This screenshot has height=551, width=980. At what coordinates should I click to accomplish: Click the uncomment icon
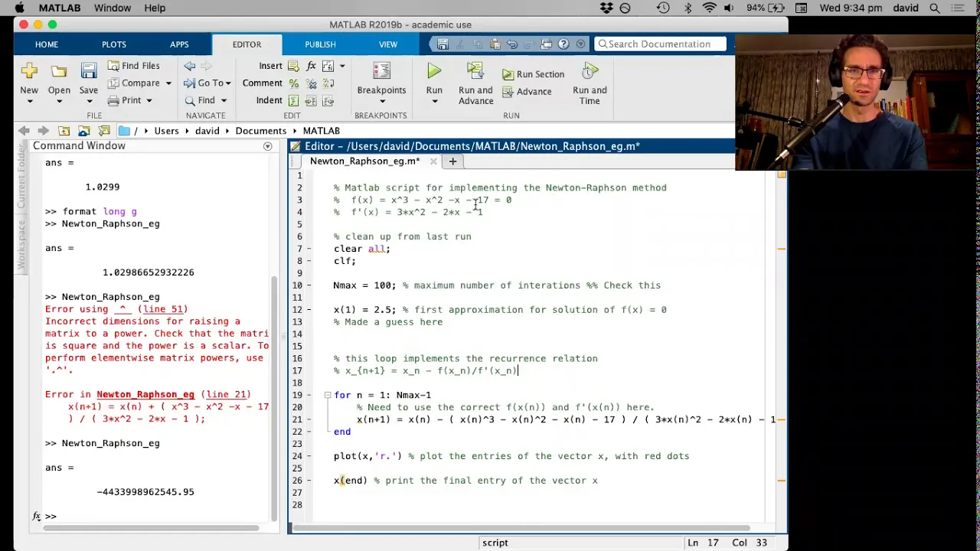(311, 83)
